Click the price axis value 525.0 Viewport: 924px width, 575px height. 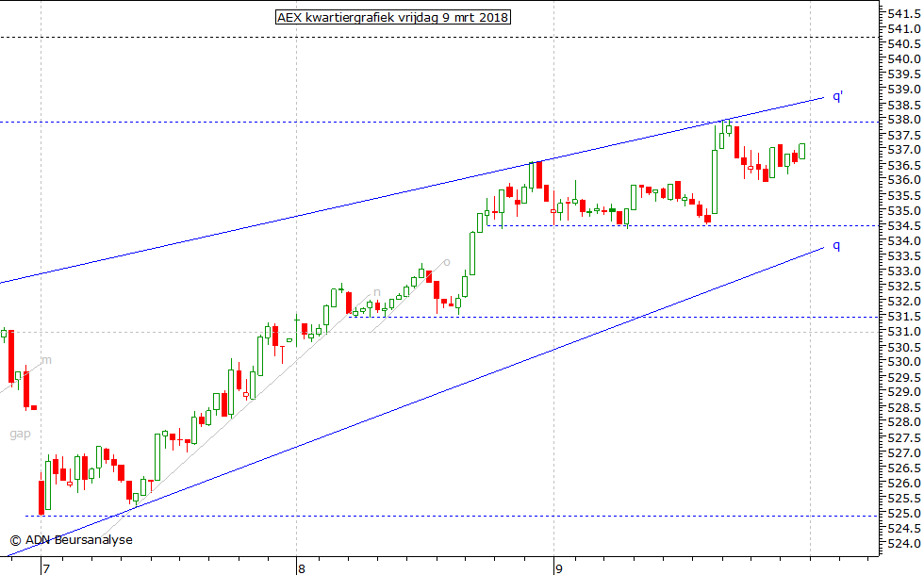[904, 514]
